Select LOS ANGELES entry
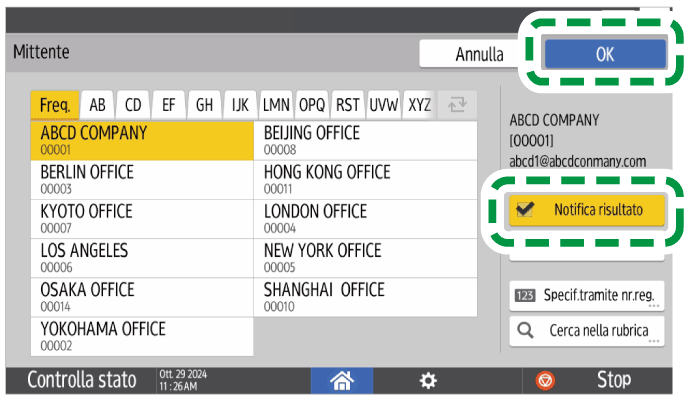 [x=142, y=259]
